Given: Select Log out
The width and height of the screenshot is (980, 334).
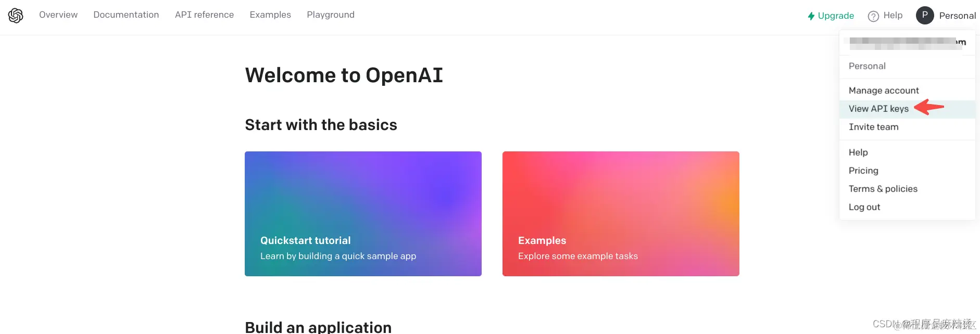Looking at the screenshot, I should click(x=907, y=207).
